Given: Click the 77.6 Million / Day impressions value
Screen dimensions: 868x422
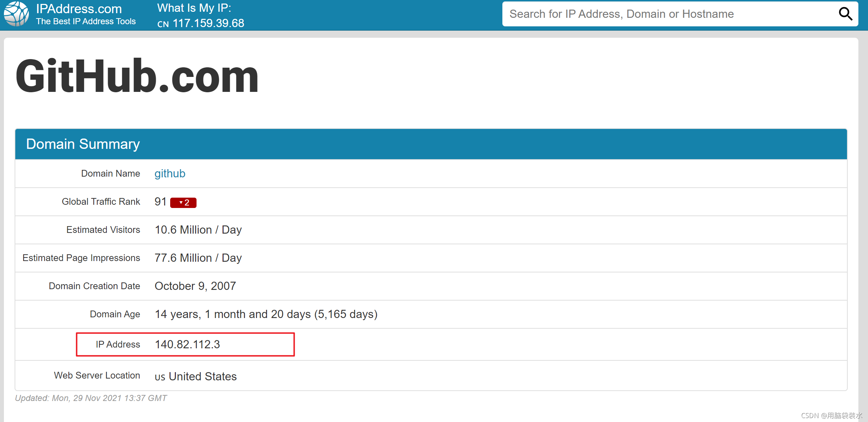Looking at the screenshot, I should (x=198, y=258).
